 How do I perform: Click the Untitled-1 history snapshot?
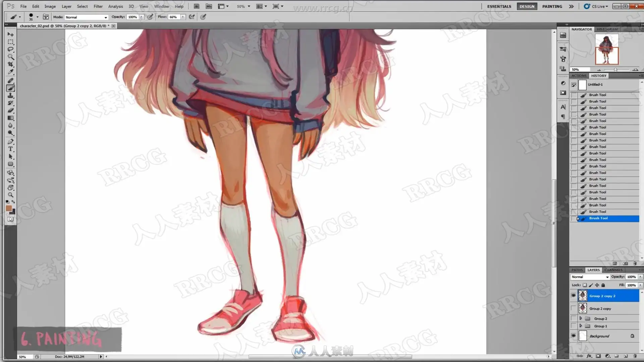[x=595, y=84]
